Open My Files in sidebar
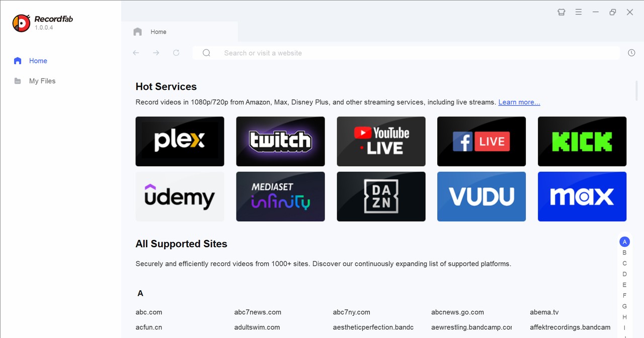The width and height of the screenshot is (644, 338). (x=35, y=81)
